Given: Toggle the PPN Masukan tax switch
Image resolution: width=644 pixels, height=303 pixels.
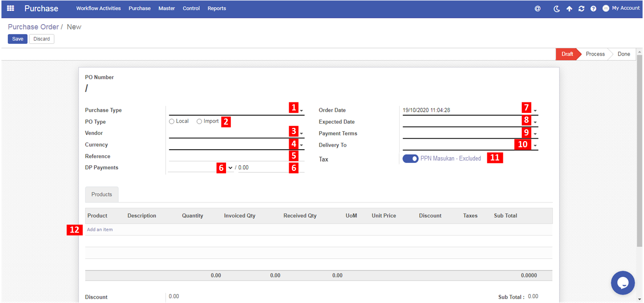Looking at the screenshot, I should (x=410, y=159).
